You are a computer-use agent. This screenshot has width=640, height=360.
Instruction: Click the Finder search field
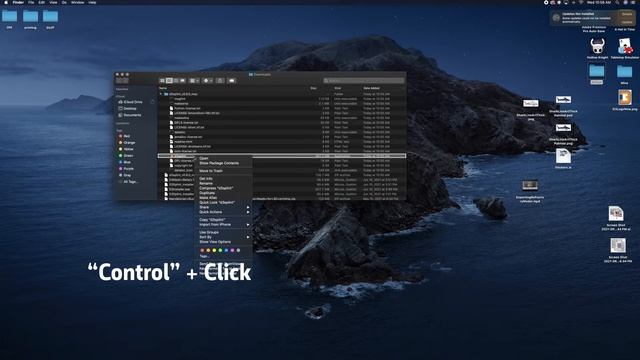click(364, 81)
